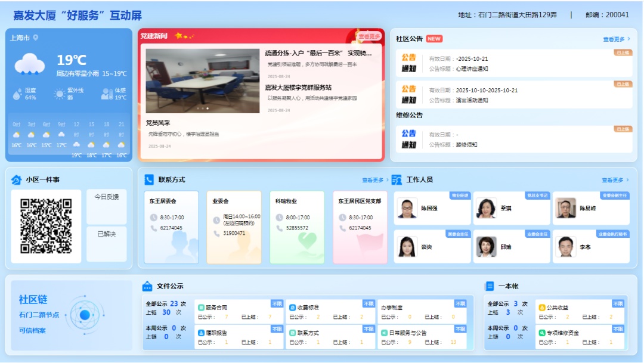This screenshot has height=363, width=644.
Task: Open the 服务合同 file category
Action: click(216, 308)
